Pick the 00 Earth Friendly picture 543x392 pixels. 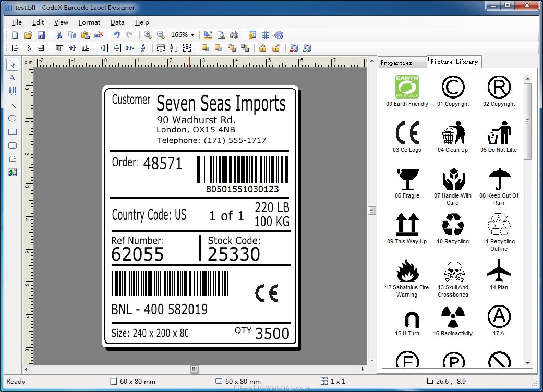point(407,91)
